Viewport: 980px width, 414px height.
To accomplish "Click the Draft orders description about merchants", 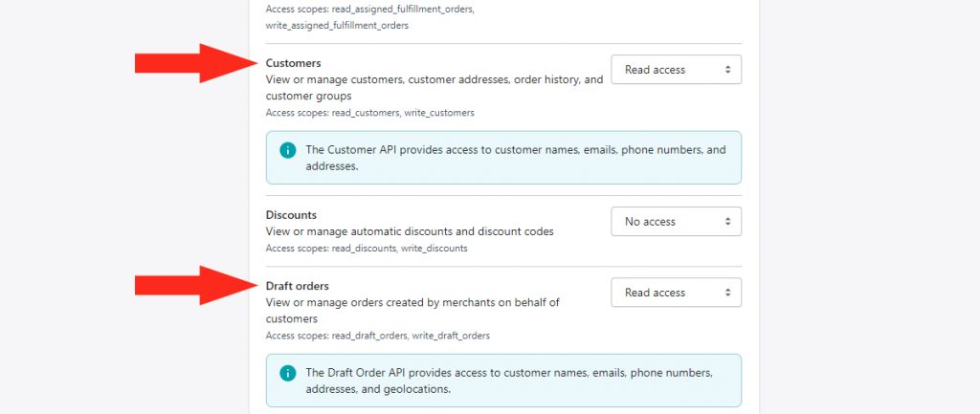I will tap(412, 311).
